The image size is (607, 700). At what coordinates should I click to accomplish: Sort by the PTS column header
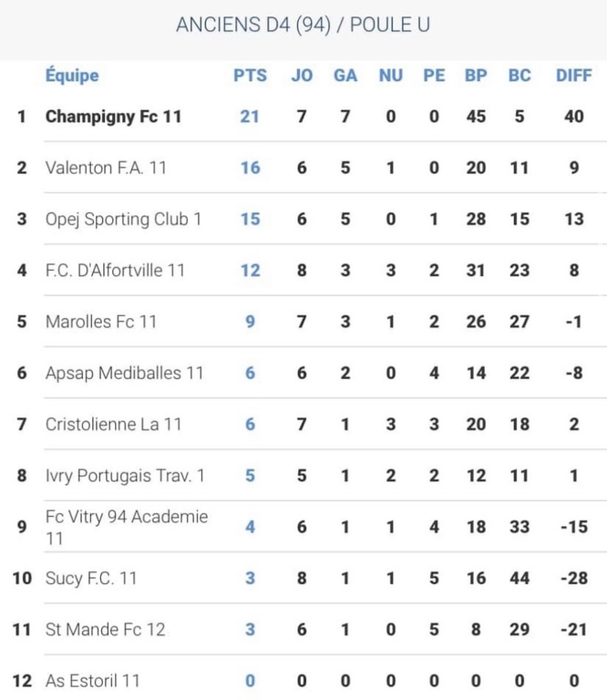point(250,76)
